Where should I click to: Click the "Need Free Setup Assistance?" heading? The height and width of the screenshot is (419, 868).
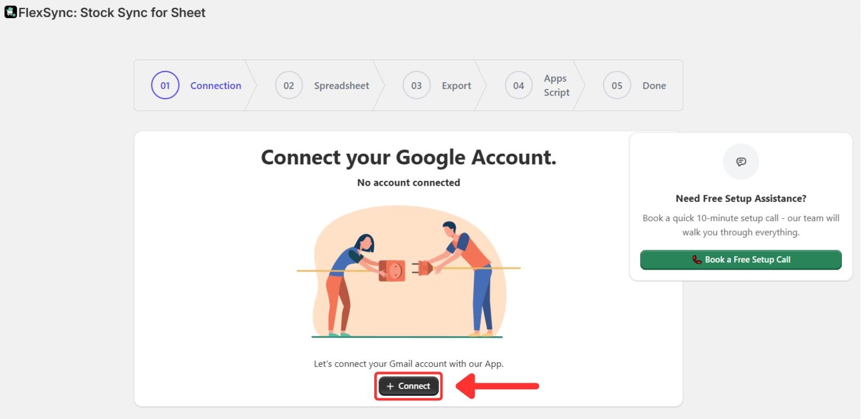click(741, 199)
